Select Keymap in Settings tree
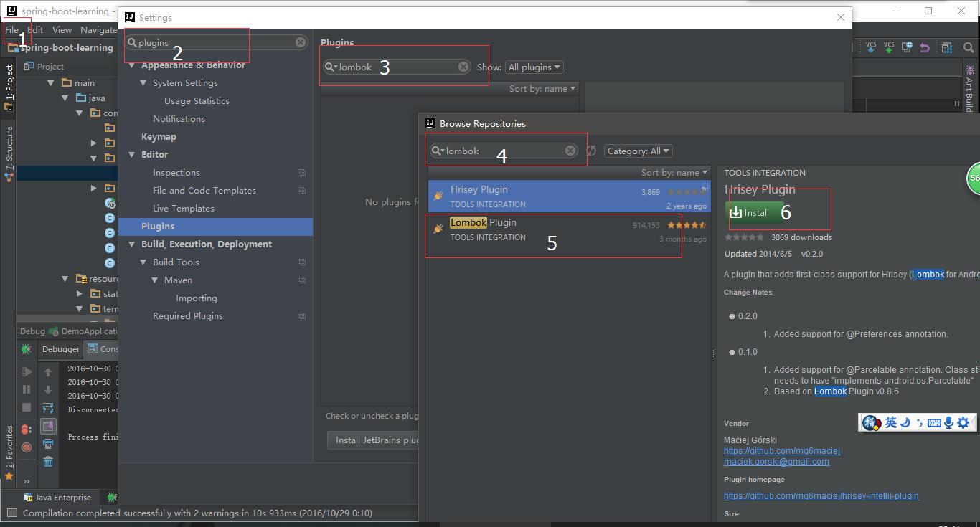 click(159, 136)
